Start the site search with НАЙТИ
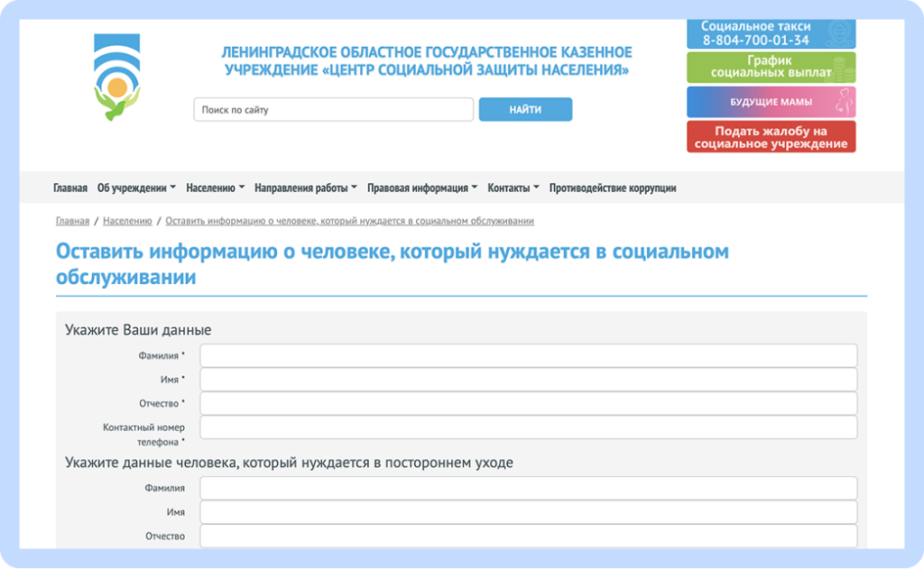 (x=525, y=109)
